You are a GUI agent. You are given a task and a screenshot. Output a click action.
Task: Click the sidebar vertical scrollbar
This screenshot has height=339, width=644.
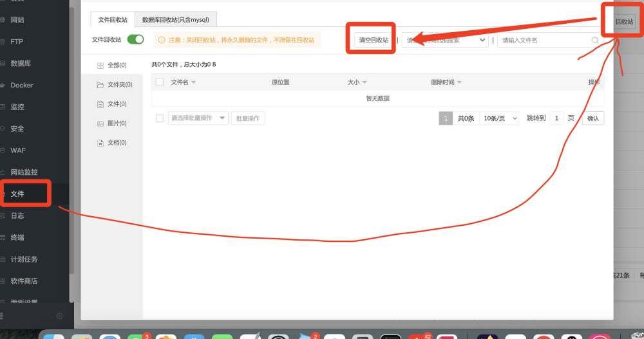[72, 140]
